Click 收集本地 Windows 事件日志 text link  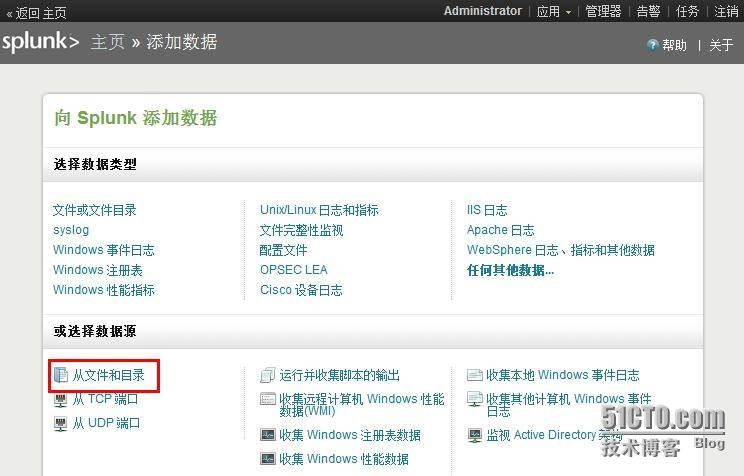[x=562, y=375]
